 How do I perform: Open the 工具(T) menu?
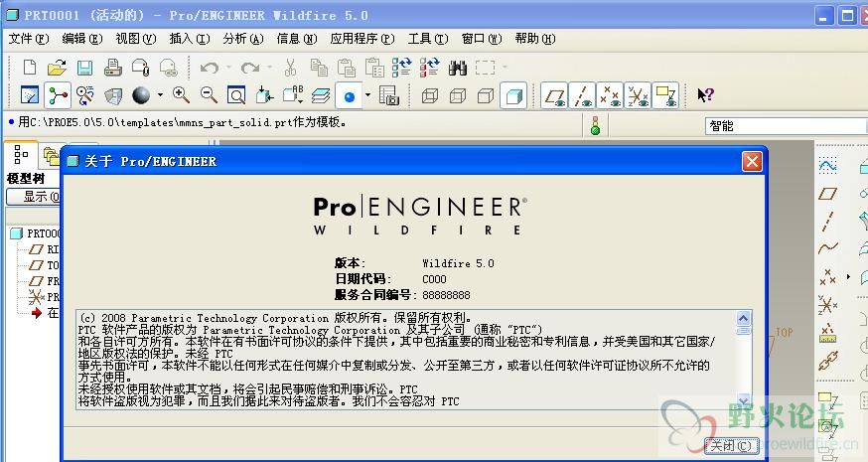(427, 39)
